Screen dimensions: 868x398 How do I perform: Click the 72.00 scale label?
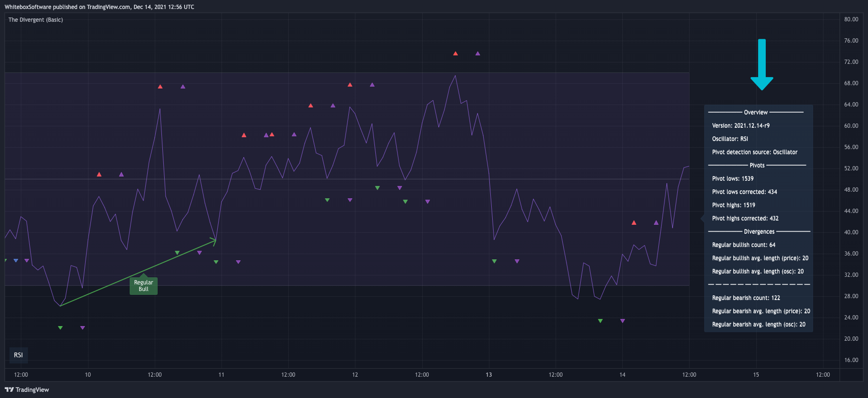(851, 62)
